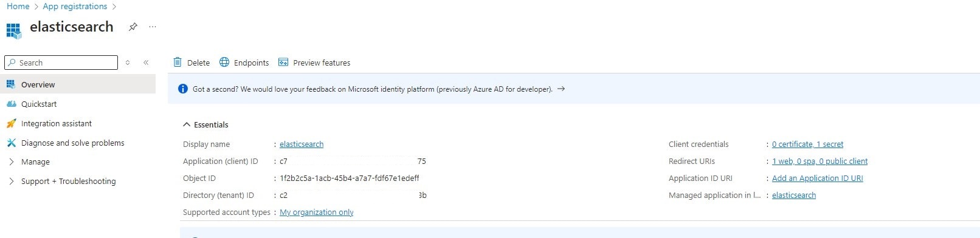The height and width of the screenshot is (238, 980).
Task: Click the Application (client) ID label
Action: coord(221,161)
